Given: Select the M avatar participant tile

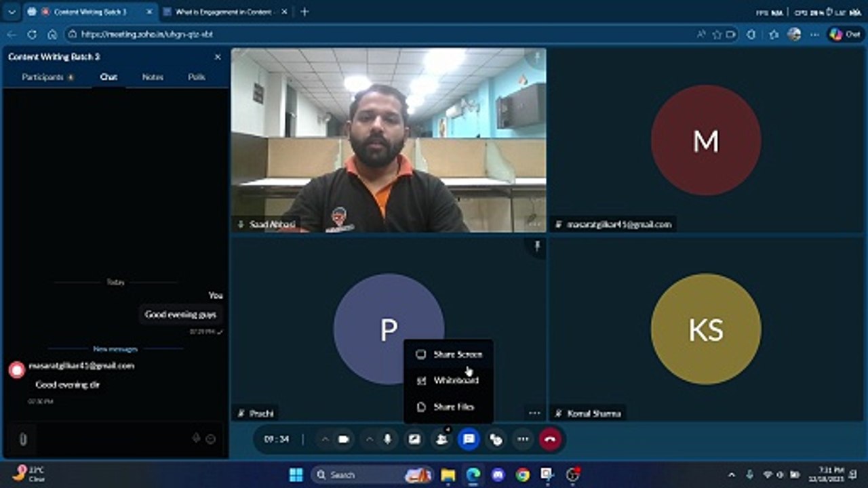Looking at the screenshot, I should pyautogui.click(x=706, y=140).
